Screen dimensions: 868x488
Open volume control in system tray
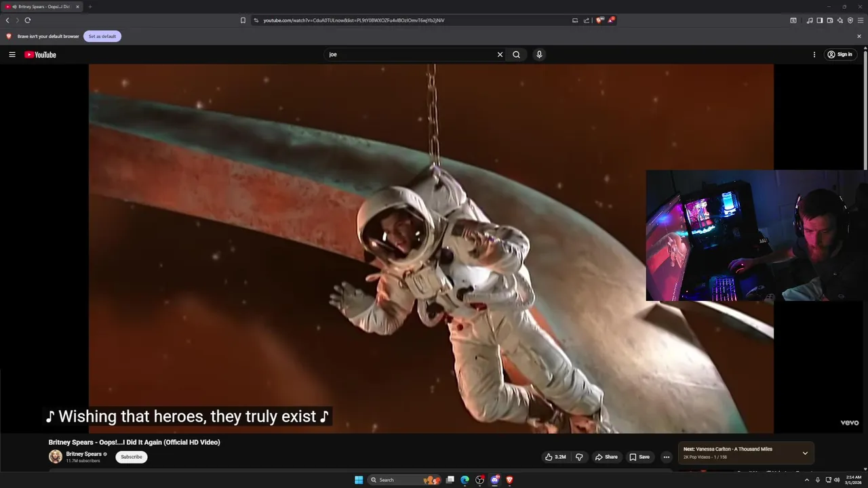pos(837,480)
